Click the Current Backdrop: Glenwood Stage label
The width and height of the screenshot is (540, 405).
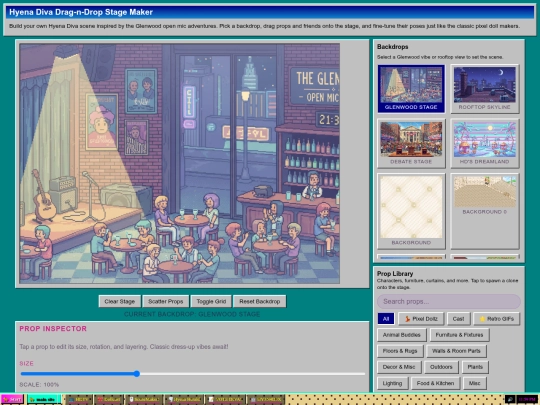[192, 314]
